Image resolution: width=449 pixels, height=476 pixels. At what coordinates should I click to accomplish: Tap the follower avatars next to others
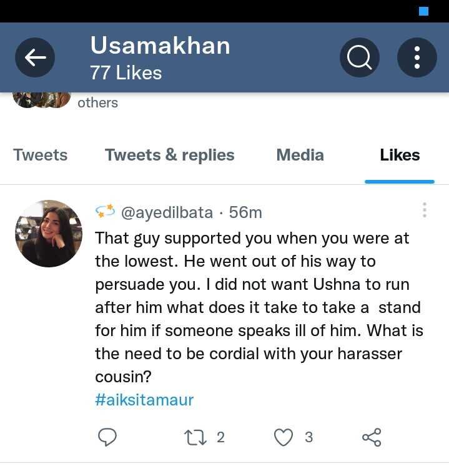tap(41, 100)
